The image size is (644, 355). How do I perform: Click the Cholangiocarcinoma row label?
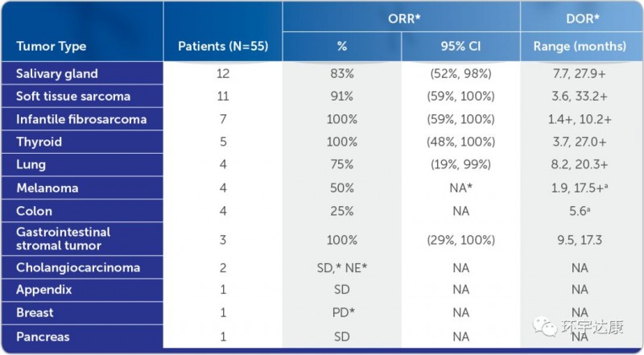[77, 267]
